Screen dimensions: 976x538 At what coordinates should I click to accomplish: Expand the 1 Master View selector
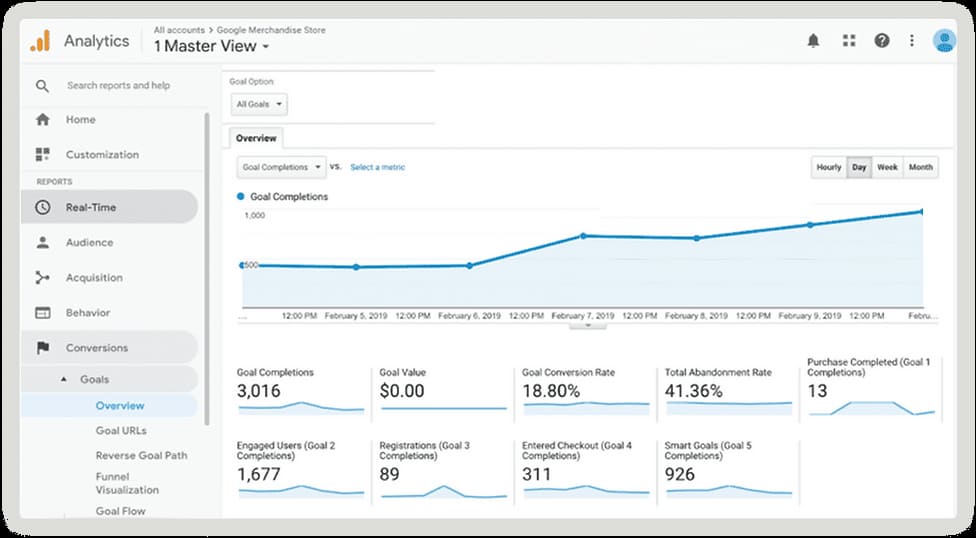(x=210, y=46)
